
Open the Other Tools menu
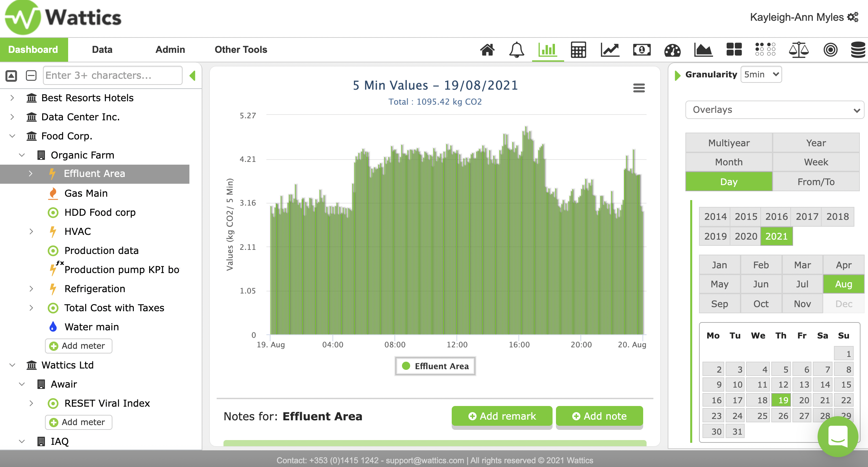click(241, 50)
